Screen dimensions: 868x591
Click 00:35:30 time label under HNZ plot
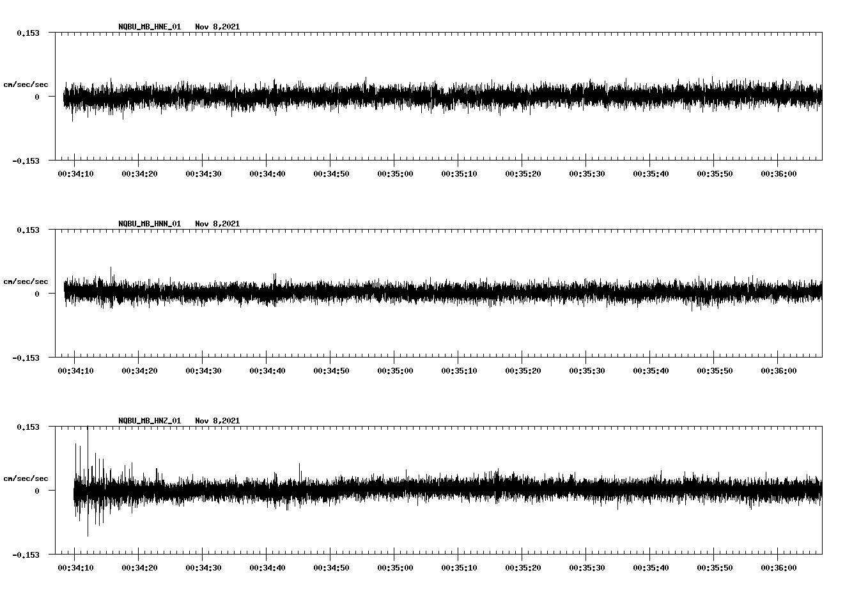pyautogui.click(x=587, y=568)
